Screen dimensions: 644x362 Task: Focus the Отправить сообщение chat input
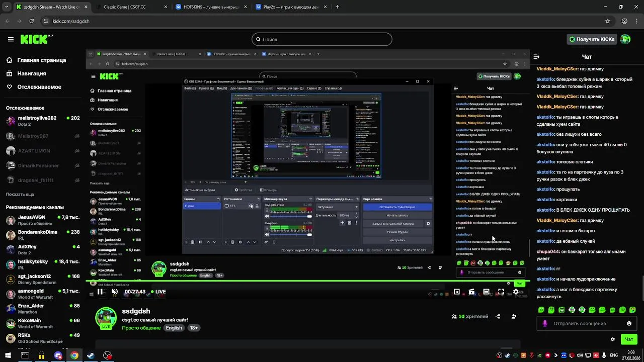pos(587,323)
